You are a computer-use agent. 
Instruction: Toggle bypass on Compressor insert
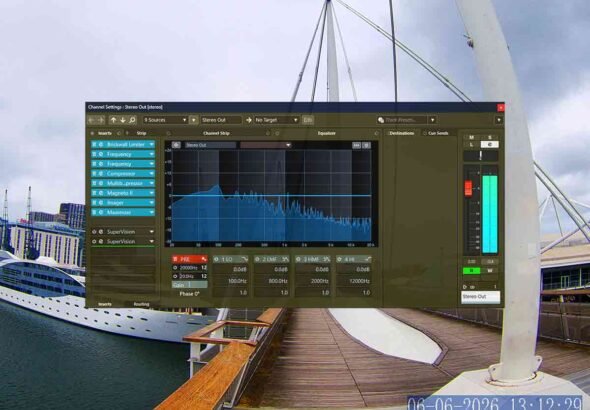pos(94,174)
